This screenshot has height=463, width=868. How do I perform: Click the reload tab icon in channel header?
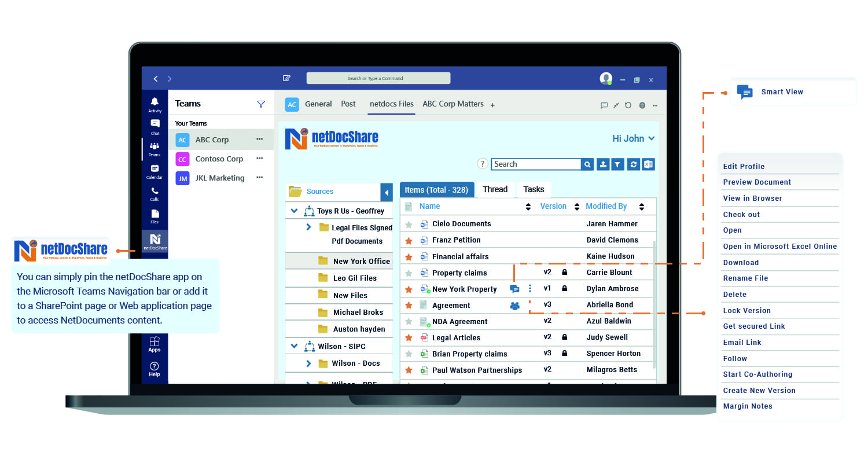[628, 105]
